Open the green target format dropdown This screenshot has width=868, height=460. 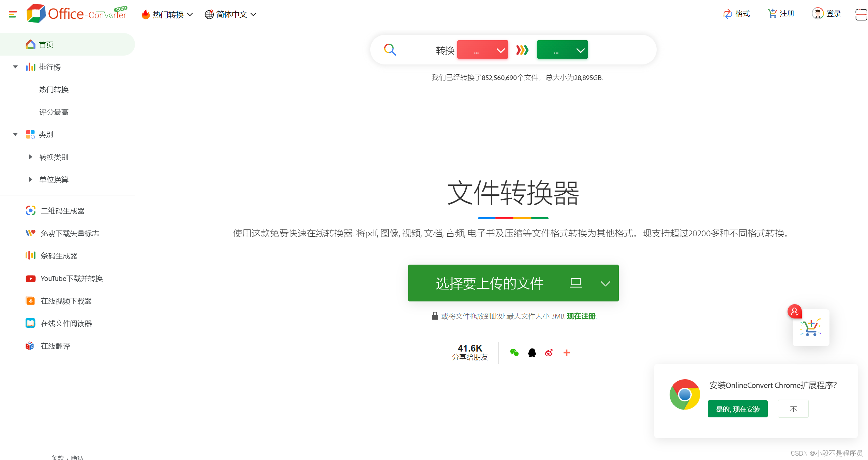(562, 50)
